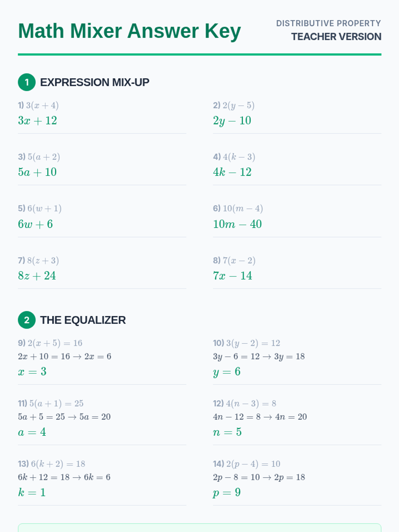Click the answer 2y − 10
Image resolution: width=399 pixels, height=532 pixels.
[232, 120]
